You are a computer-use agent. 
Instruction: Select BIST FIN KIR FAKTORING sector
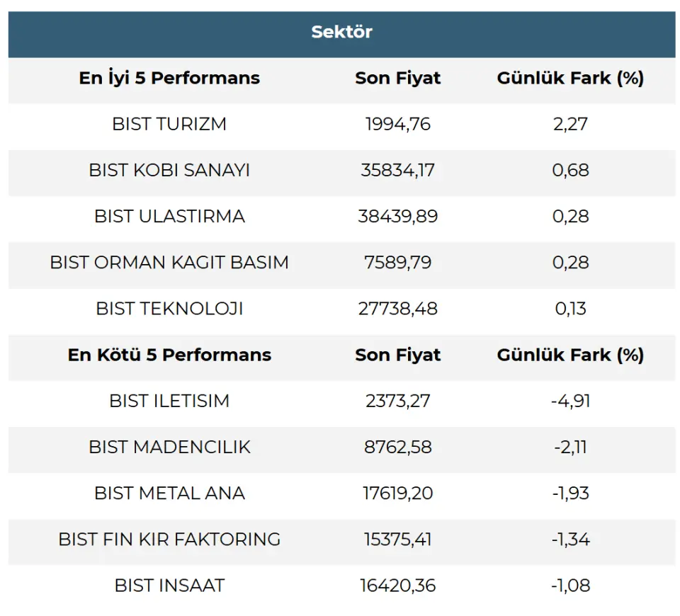[x=169, y=540]
